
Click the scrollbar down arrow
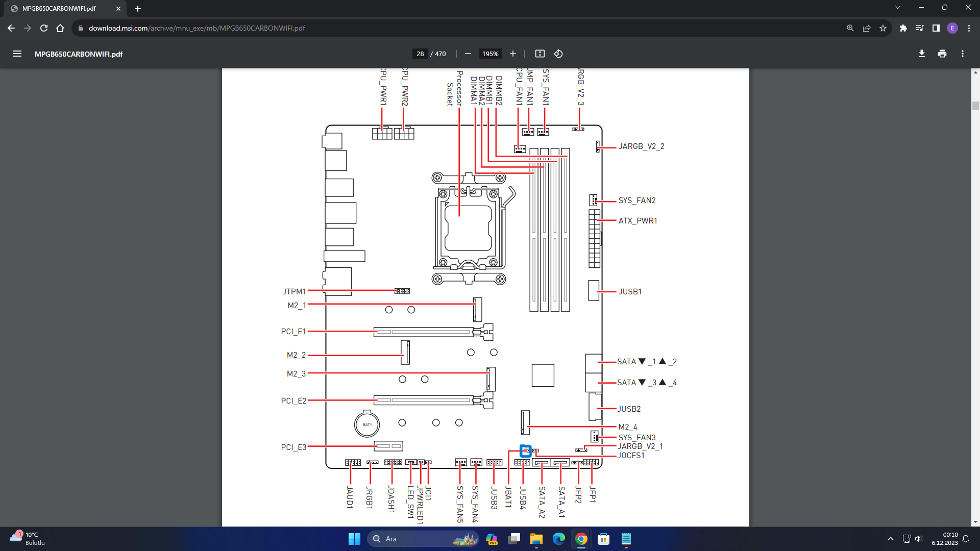pos(975,522)
